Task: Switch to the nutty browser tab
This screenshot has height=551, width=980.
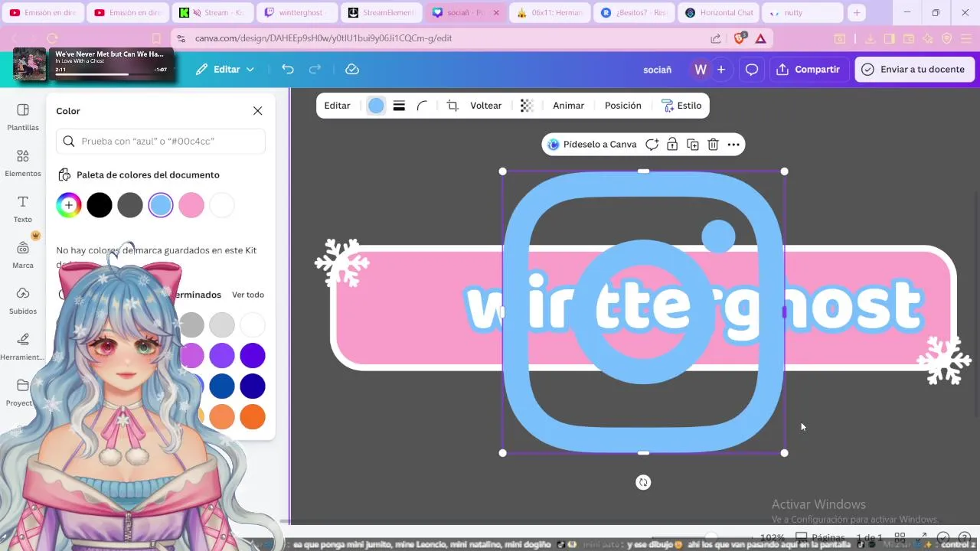Action: [802, 13]
